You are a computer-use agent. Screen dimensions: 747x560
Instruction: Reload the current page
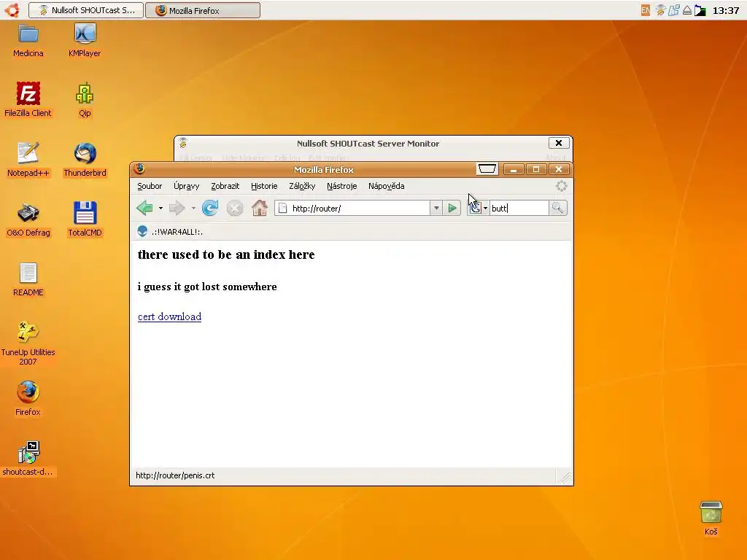(209, 208)
